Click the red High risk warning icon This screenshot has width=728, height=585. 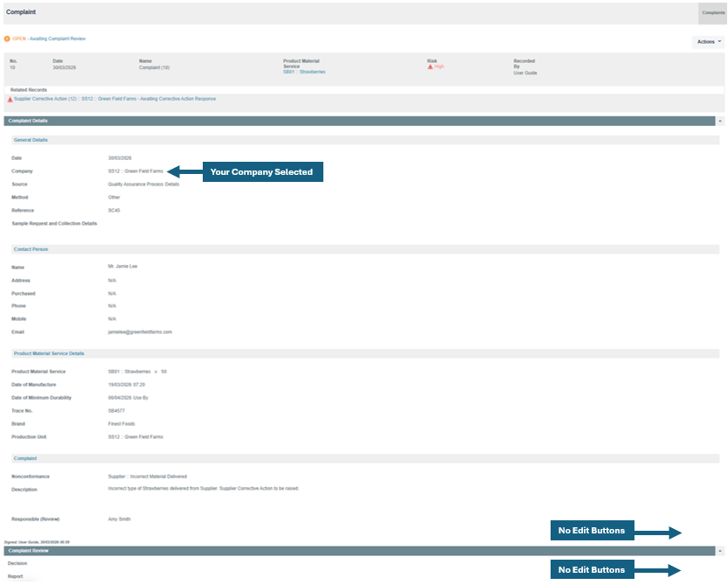pos(430,67)
